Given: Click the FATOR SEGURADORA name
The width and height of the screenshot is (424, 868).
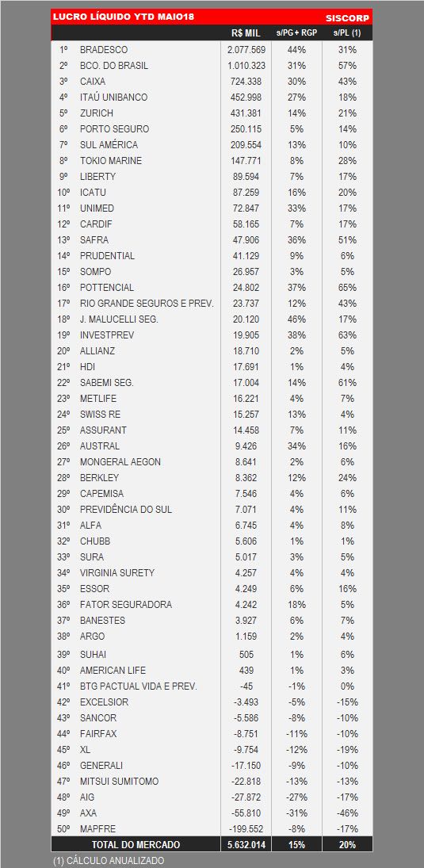Looking at the screenshot, I should point(126,605).
